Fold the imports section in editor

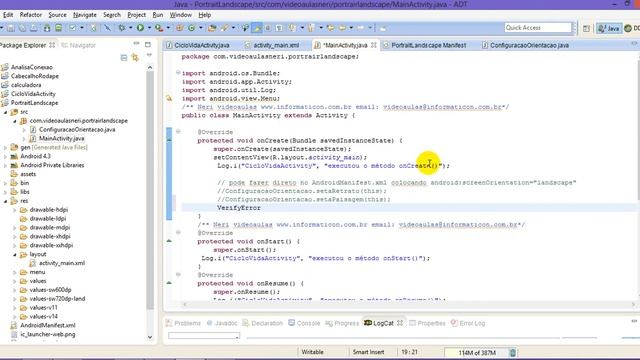pyautogui.click(x=178, y=73)
